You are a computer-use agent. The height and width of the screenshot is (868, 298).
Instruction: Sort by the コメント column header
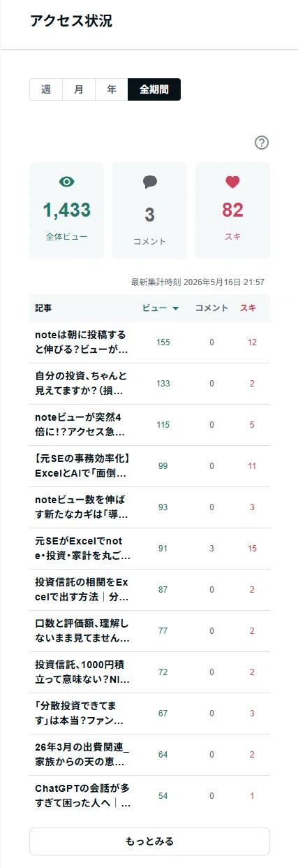coord(211,308)
